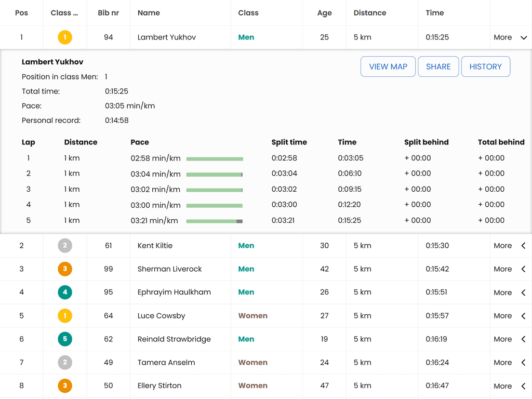Click Ellery Stirton's bronze rank 3 badge
Viewport: 532px width, 399px height.
pos(65,386)
